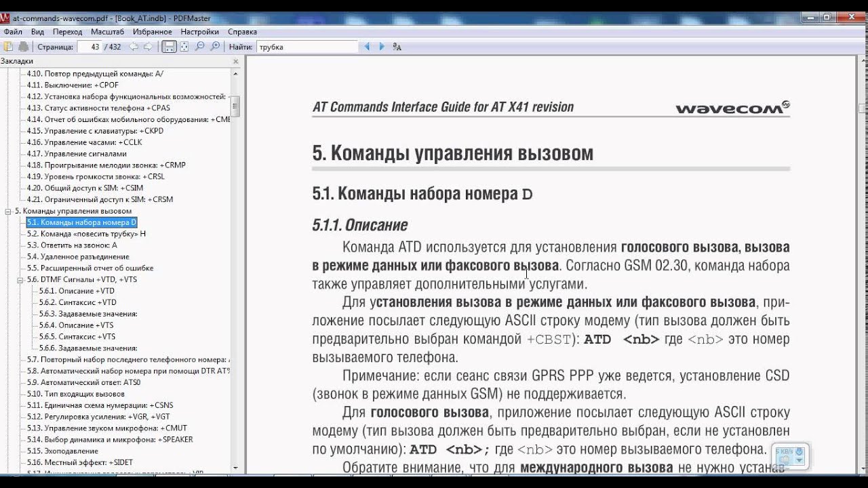Click the bookmarks panel scrollbar thumb
The height and width of the screenshot is (488, 868).
point(235,106)
